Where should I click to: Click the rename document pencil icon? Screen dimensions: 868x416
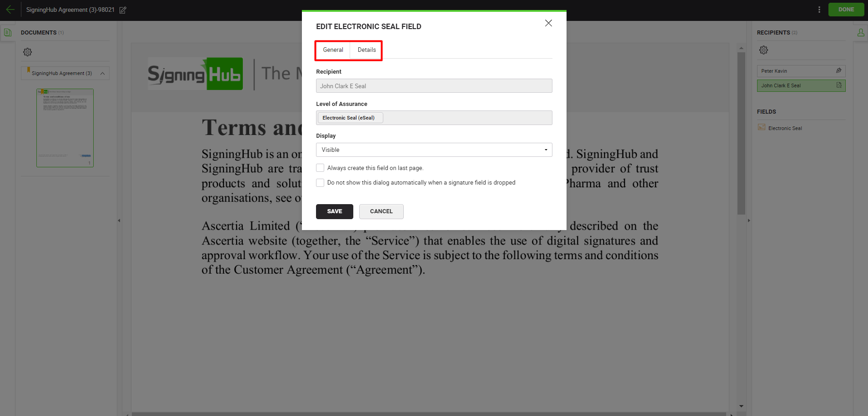coord(123,10)
